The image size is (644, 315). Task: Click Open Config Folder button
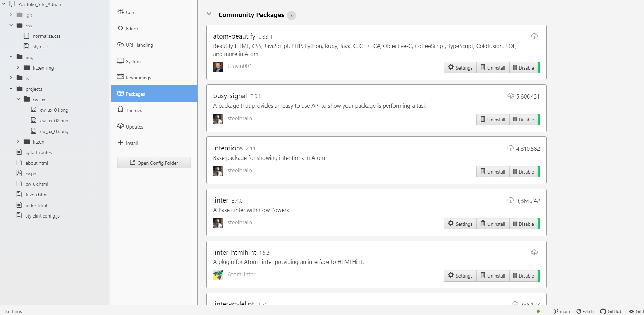point(154,163)
